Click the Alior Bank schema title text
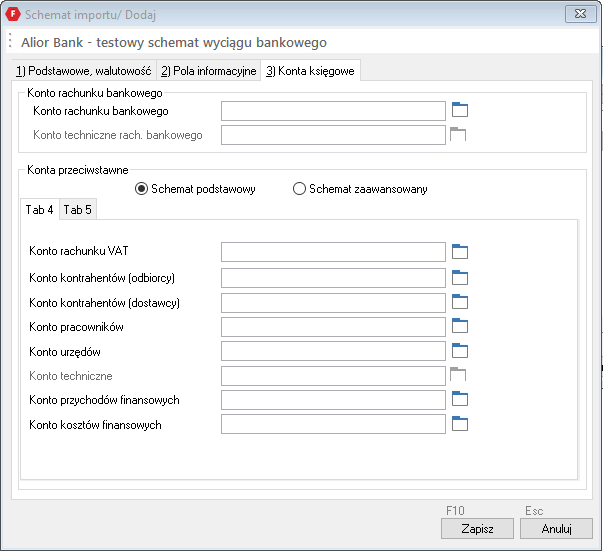 (x=174, y=42)
